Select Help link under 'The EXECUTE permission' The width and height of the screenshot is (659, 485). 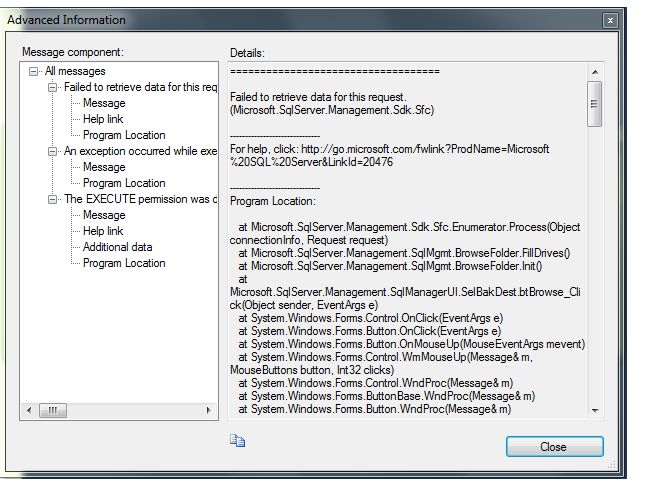[x=103, y=231]
